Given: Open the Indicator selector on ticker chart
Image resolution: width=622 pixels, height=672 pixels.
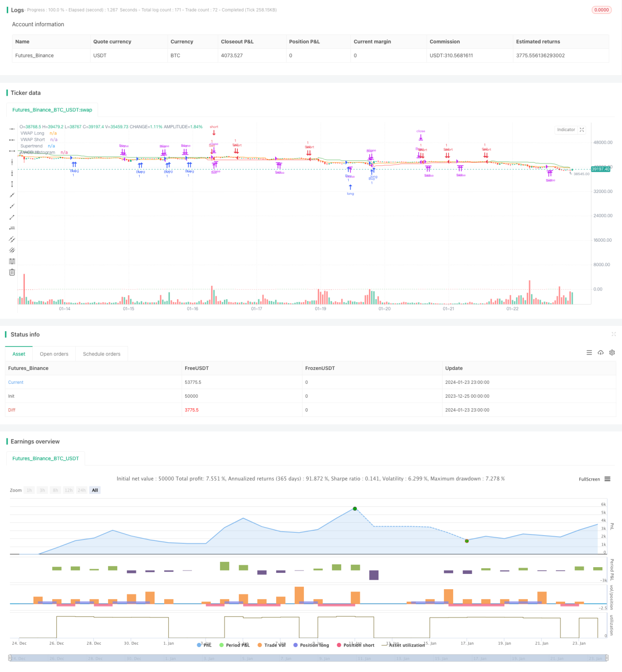Looking at the screenshot, I should tap(566, 130).
